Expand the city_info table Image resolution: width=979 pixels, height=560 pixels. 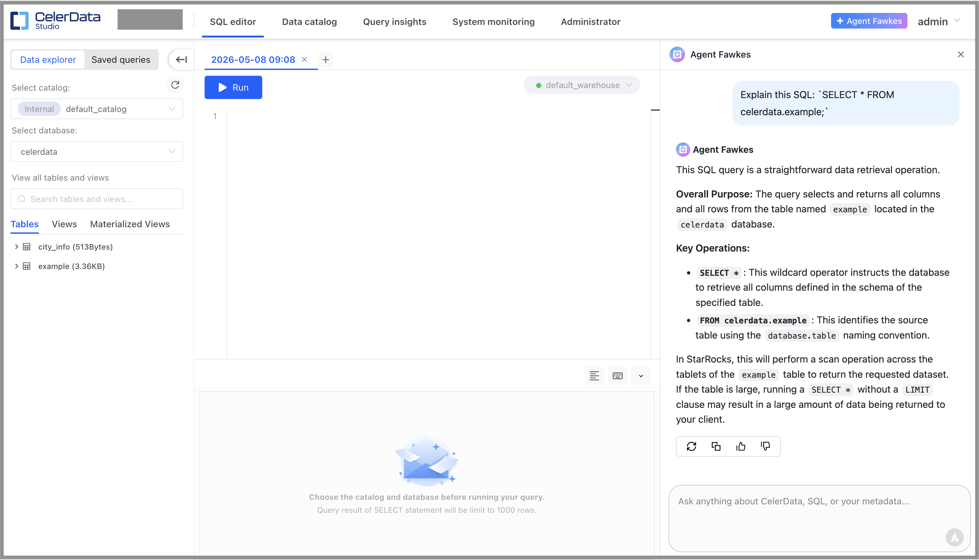pos(16,247)
